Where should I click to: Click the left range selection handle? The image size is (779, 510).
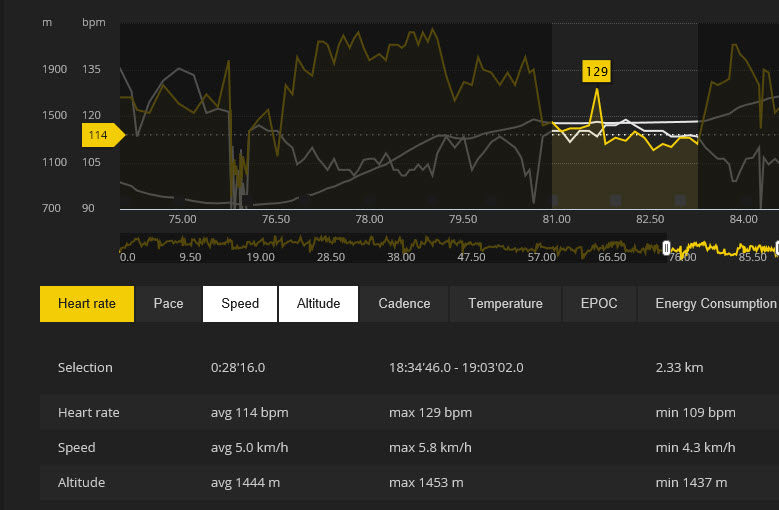(667, 247)
